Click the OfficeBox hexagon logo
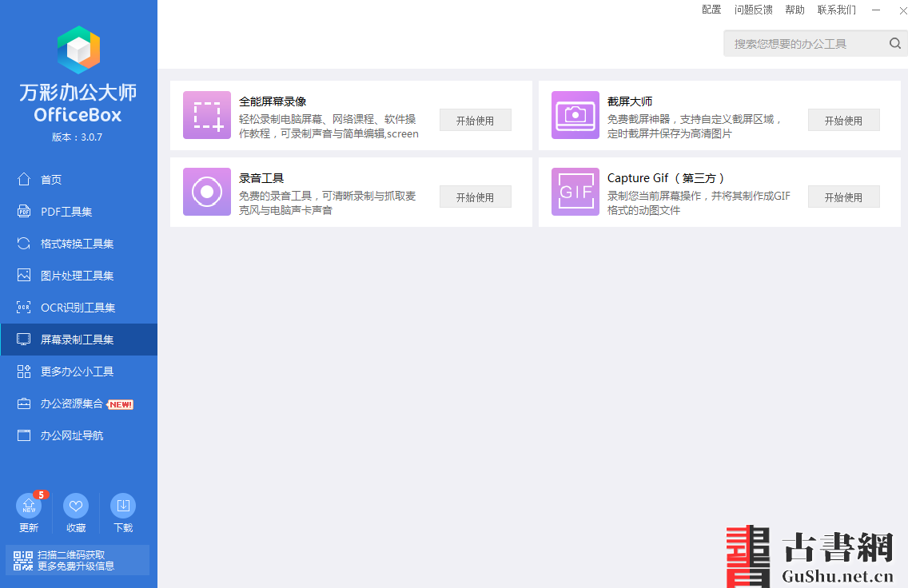The image size is (908, 588). pyautogui.click(x=79, y=50)
